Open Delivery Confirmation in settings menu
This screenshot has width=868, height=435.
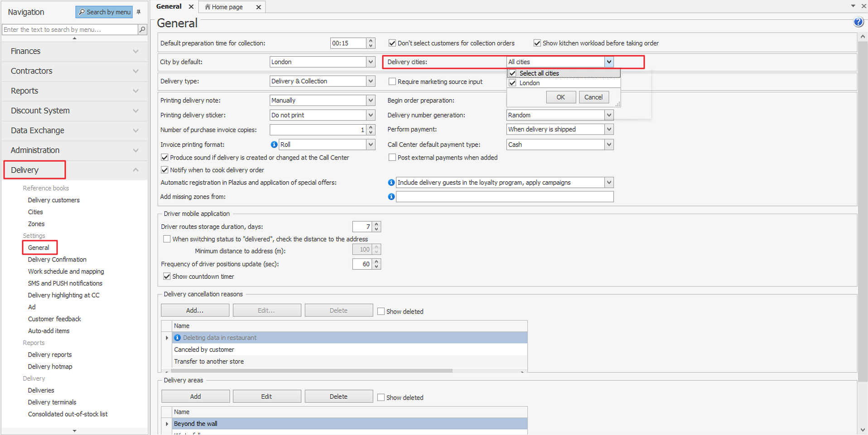pos(57,260)
